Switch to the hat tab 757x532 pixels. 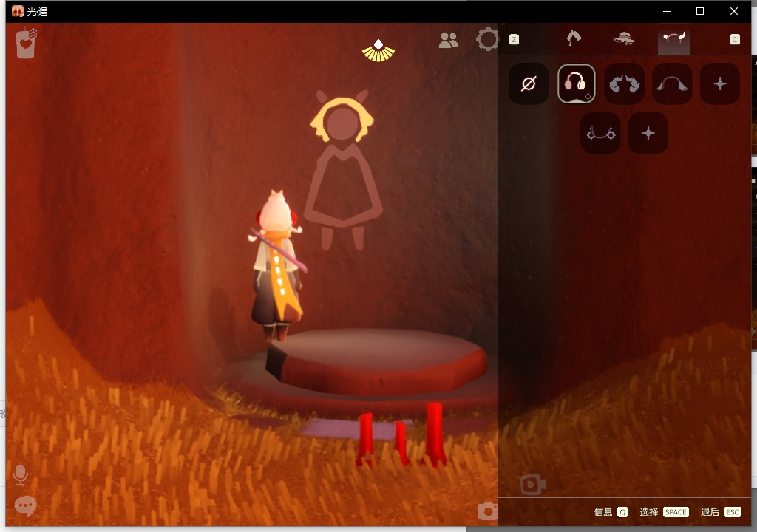tap(624, 38)
